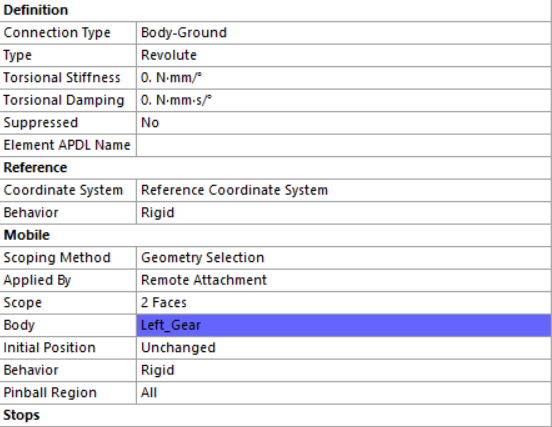Open the Type Revolute dropdown
Image resolution: width=552 pixels, height=427 pixels.
pos(344,55)
